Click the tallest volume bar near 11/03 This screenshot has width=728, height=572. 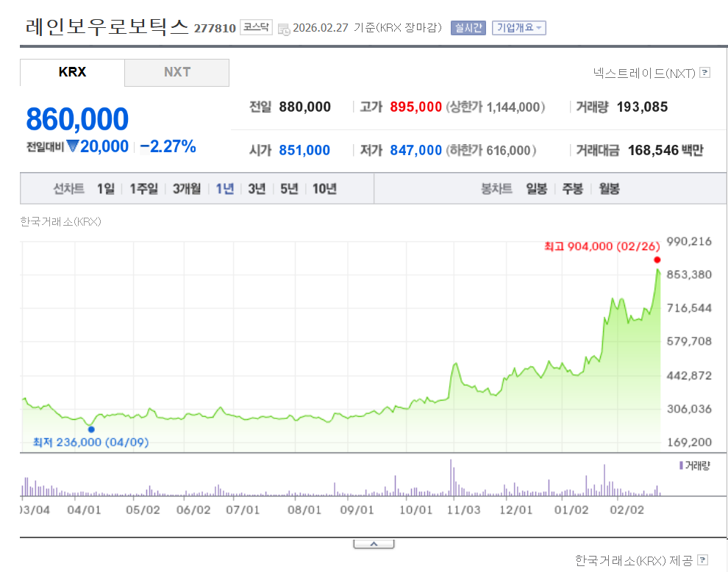point(452,478)
